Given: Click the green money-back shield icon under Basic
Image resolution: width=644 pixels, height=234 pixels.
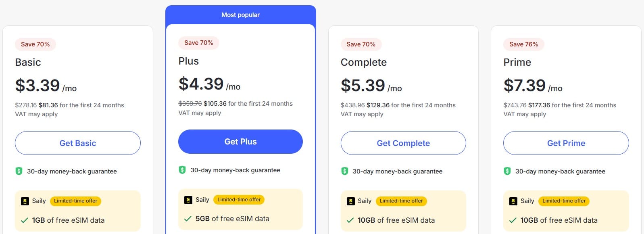Looking at the screenshot, I should [x=19, y=171].
